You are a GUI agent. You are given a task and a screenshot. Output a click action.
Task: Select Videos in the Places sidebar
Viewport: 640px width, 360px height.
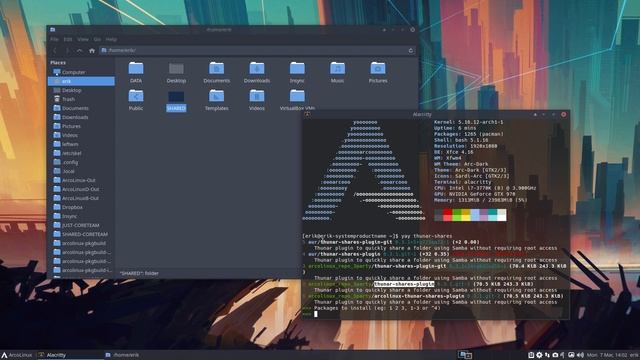tap(81, 135)
